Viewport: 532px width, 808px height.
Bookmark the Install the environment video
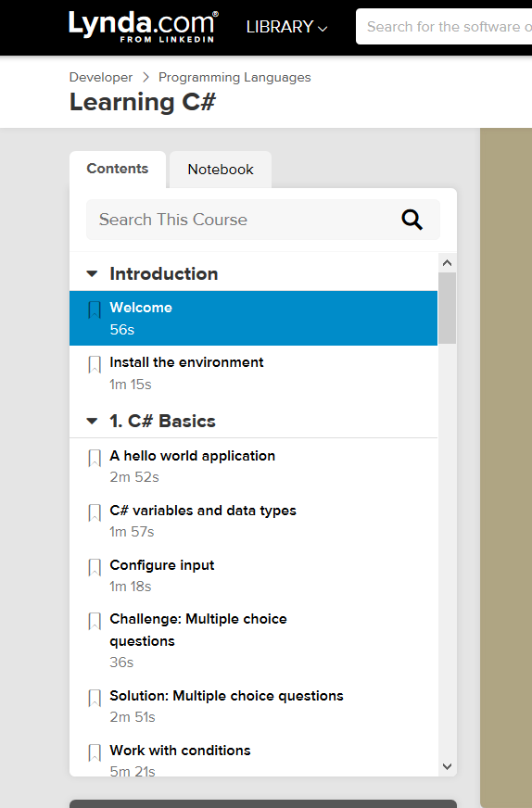click(x=95, y=364)
